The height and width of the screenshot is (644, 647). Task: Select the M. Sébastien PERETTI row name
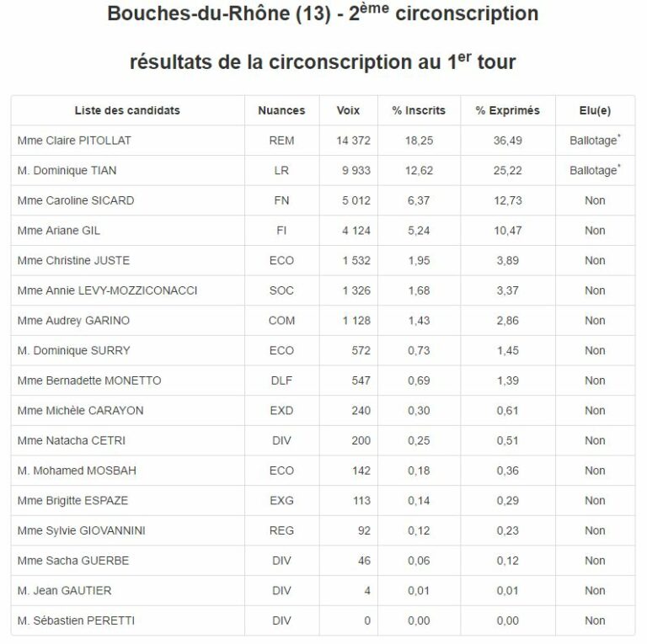(76, 620)
